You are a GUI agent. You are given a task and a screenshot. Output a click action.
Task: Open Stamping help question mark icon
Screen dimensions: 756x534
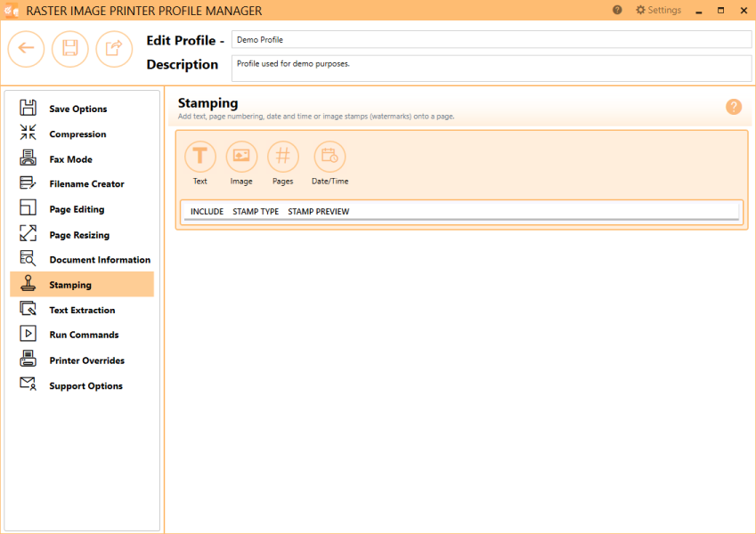pos(734,107)
